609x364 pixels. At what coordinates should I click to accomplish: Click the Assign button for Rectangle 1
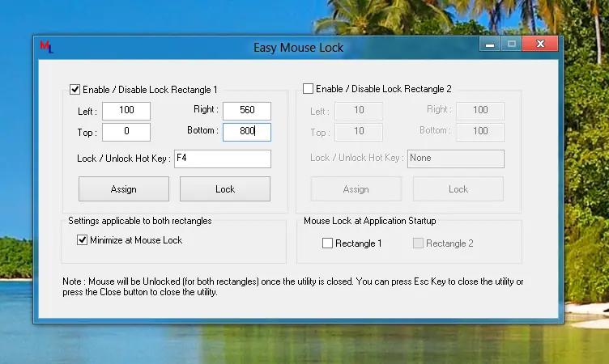(x=124, y=189)
